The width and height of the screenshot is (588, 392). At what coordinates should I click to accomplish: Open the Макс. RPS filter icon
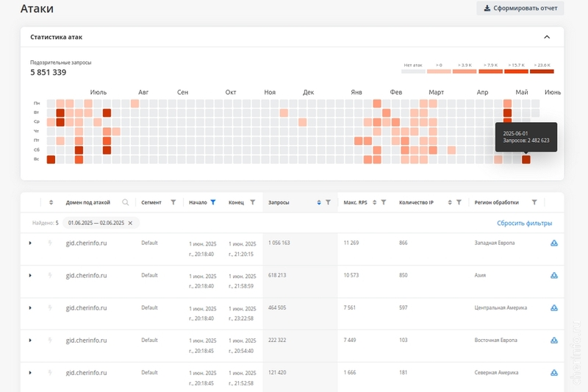pyautogui.click(x=384, y=202)
